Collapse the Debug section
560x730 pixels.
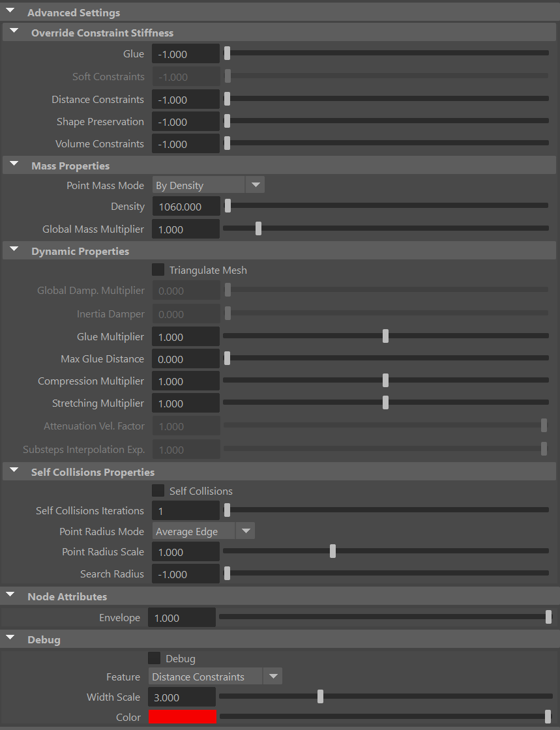9,637
